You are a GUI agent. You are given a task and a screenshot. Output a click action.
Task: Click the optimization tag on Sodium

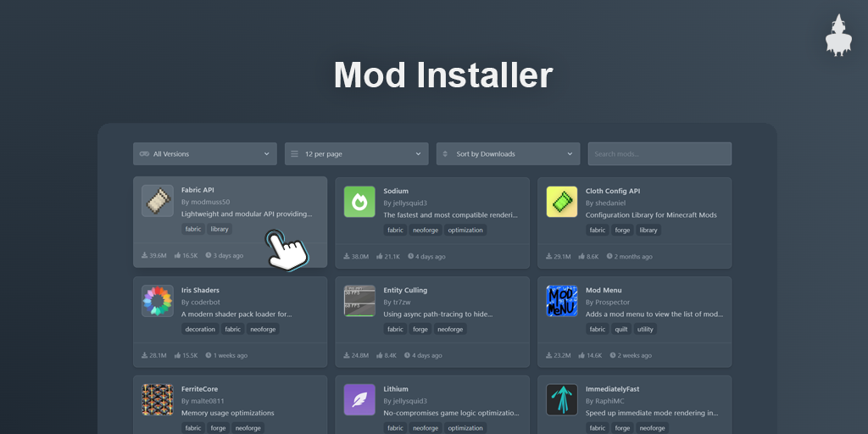pyautogui.click(x=465, y=231)
